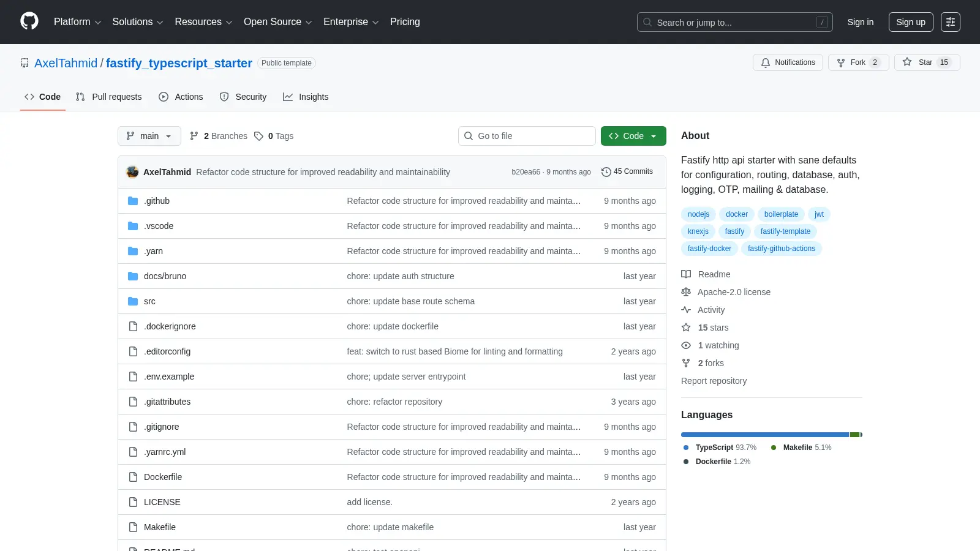Click the Notifications button
The height and width of the screenshot is (551, 980).
pos(788,62)
